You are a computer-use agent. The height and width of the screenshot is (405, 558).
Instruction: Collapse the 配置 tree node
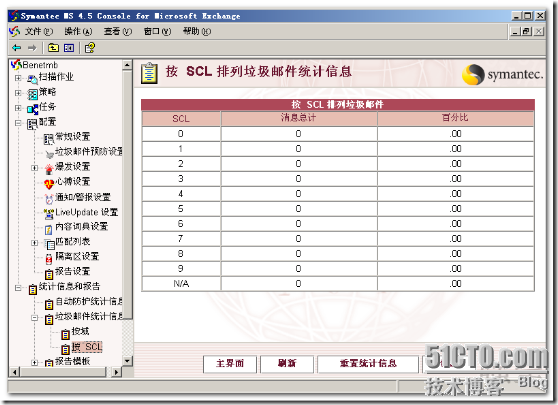tap(18, 123)
